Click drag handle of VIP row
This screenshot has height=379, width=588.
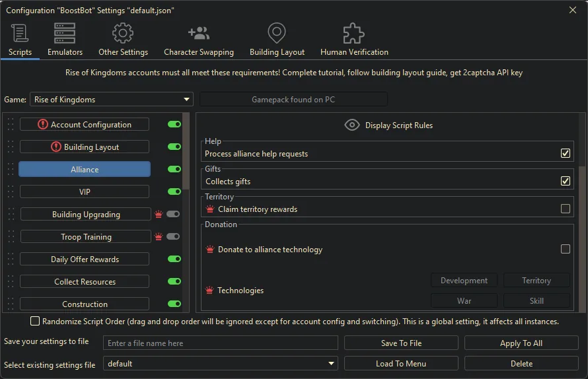pos(11,191)
